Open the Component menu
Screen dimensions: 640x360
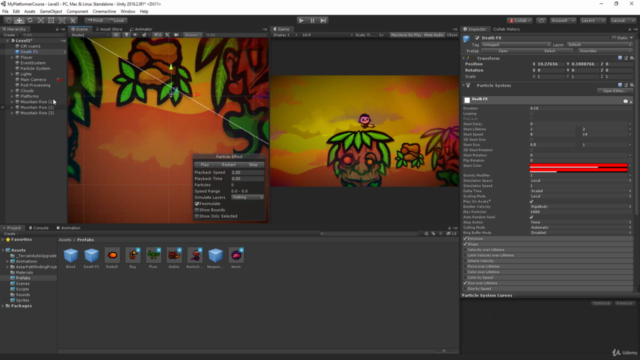click(x=77, y=11)
